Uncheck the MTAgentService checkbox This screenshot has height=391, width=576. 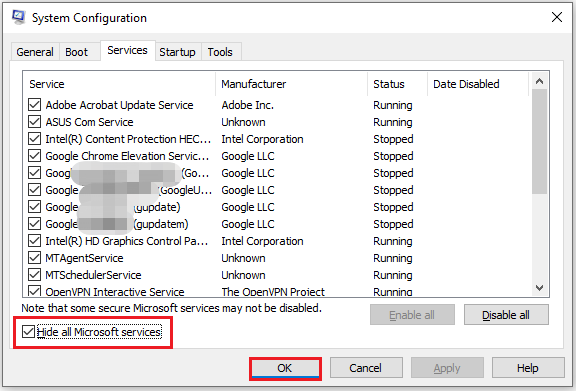(x=35, y=258)
